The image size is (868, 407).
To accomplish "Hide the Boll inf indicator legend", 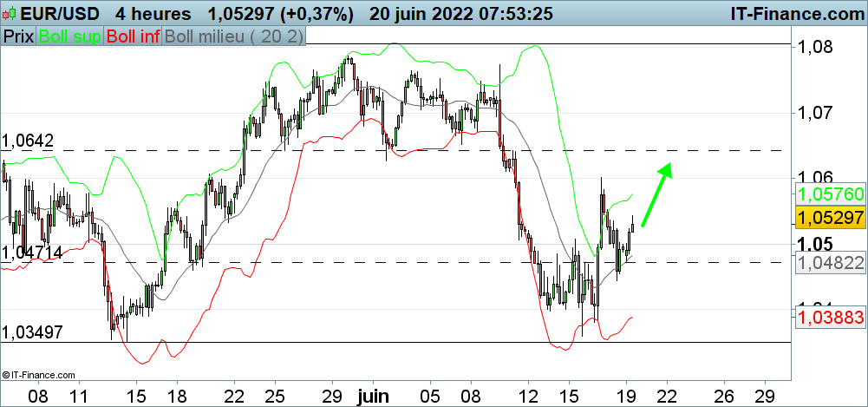I will [133, 36].
